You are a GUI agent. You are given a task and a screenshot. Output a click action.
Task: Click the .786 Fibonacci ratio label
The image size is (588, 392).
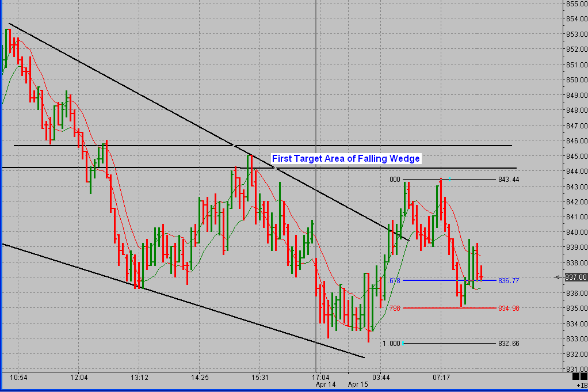394,309
